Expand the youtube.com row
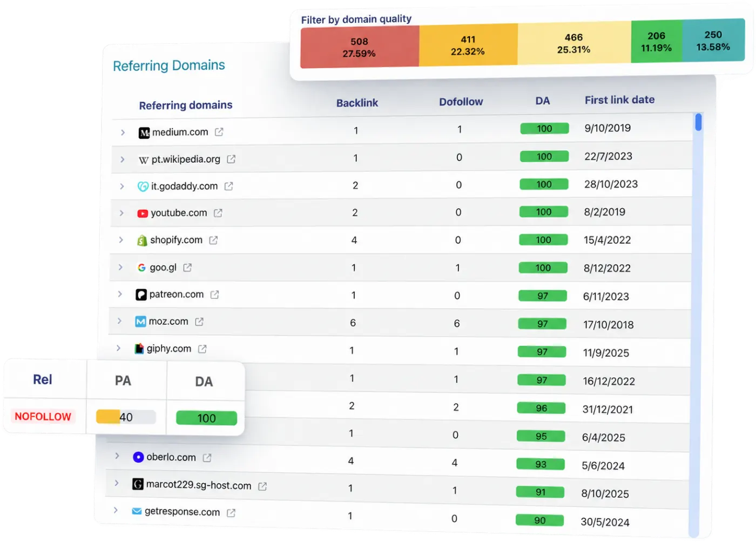Viewport: 756px width, 554px height. tap(122, 213)
